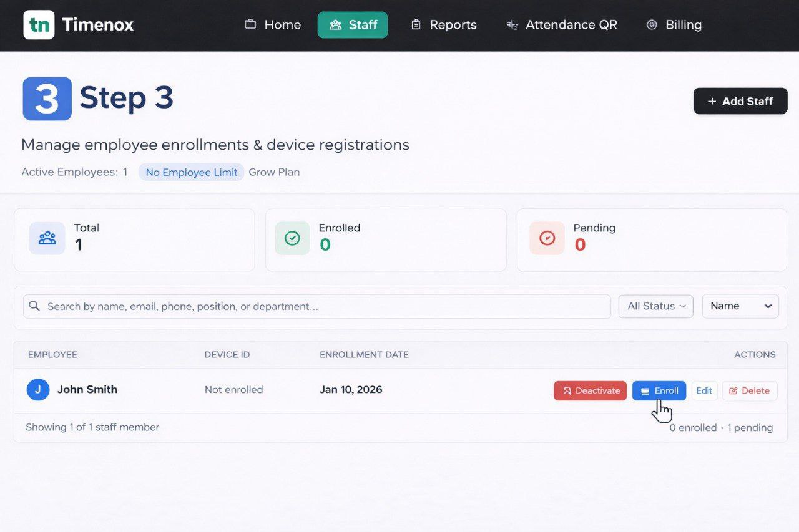This screenshot has height=532, width=799.
Task: Enroll John Smith's device
Action: [659, 390]
